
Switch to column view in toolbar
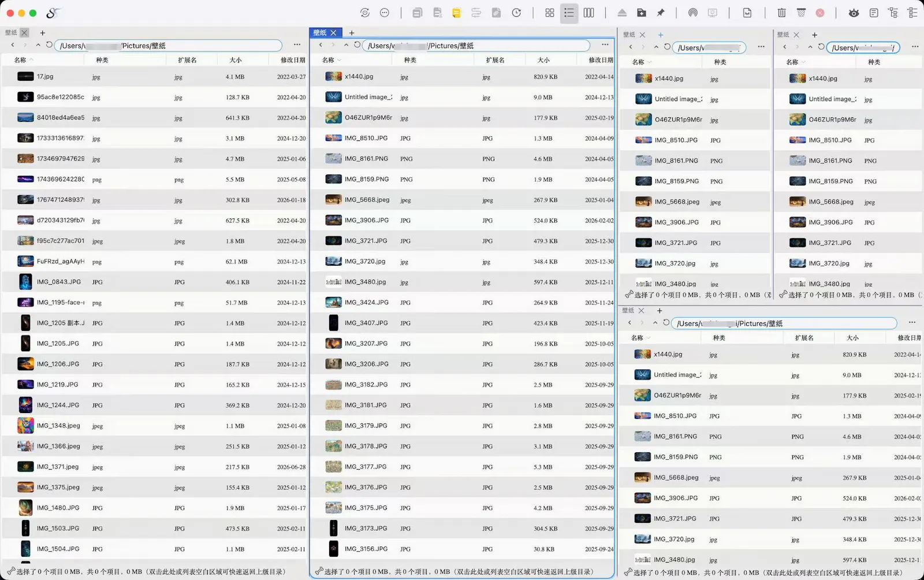click(x=588, y=13)
